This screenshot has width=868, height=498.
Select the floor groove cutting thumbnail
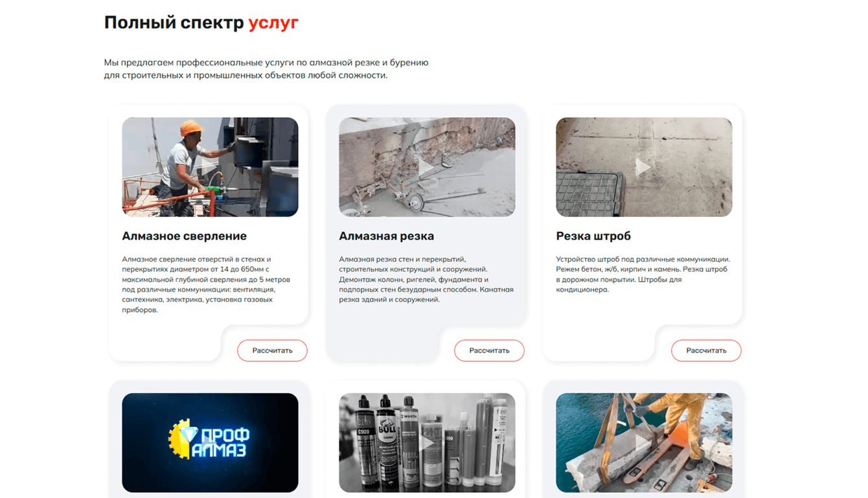point(644,167)
